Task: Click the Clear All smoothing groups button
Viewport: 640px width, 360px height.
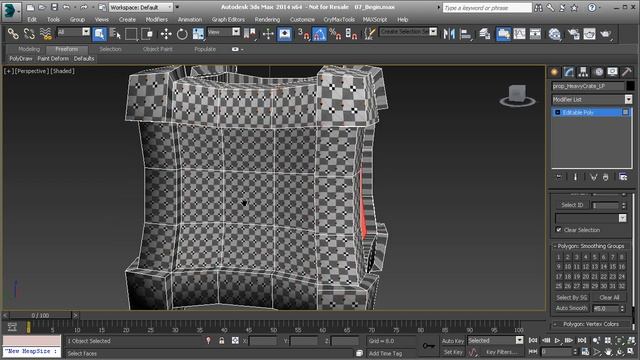Action: click(x=609, y=298)
